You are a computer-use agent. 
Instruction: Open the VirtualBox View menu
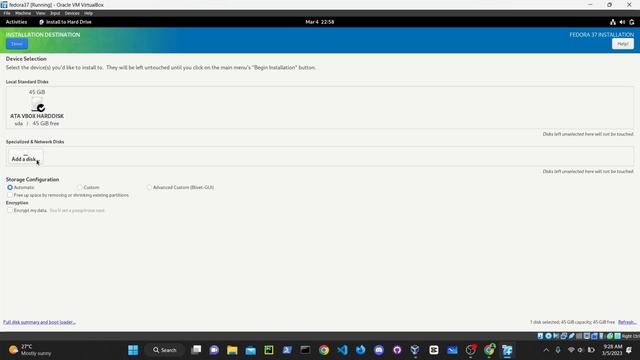coord(40,13)
